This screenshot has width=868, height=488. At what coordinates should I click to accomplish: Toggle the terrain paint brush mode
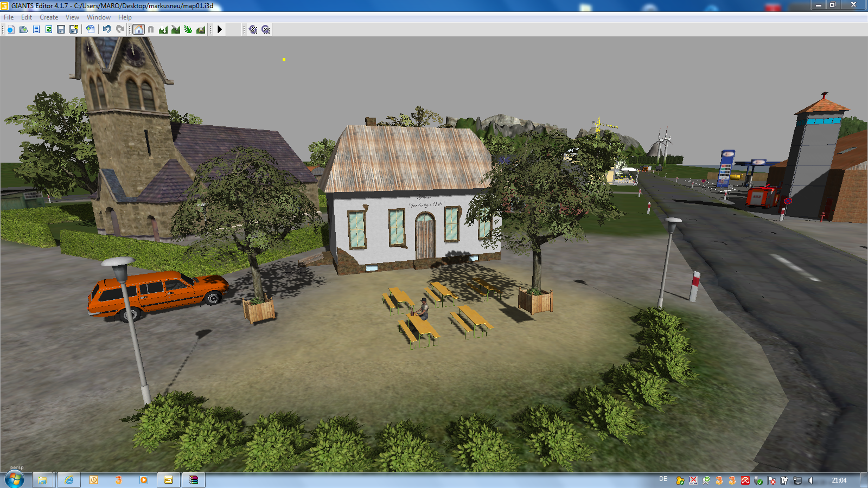(176, 29)
